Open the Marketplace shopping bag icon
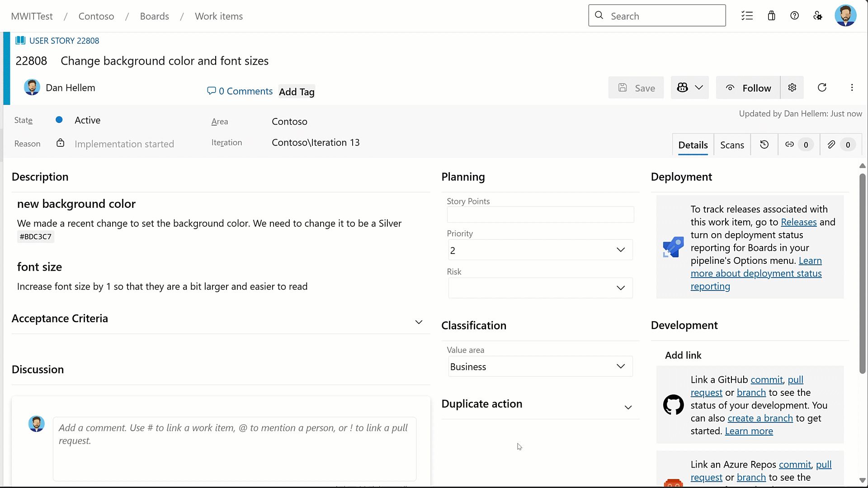 (x=771, y=16)
